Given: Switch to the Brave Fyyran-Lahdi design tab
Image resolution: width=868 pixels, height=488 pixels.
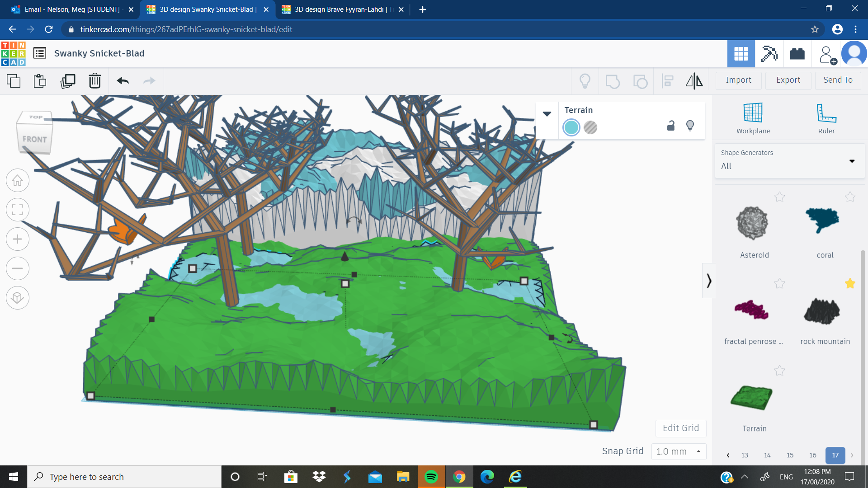Looking at the screenshot, I should click(340, 9).
